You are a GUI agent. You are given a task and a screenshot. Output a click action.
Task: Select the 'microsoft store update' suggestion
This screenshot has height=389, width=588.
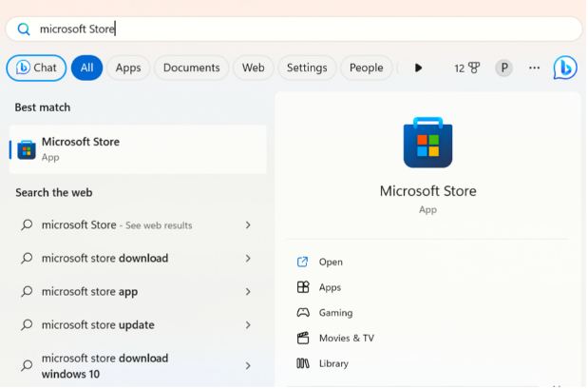point(138,324)
